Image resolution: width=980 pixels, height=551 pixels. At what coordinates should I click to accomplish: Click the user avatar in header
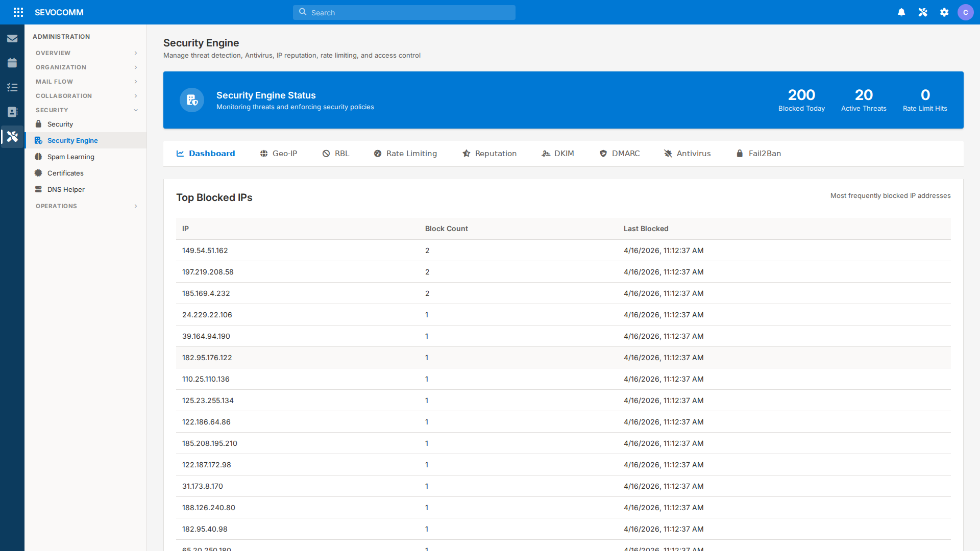(x=965, y=12)
